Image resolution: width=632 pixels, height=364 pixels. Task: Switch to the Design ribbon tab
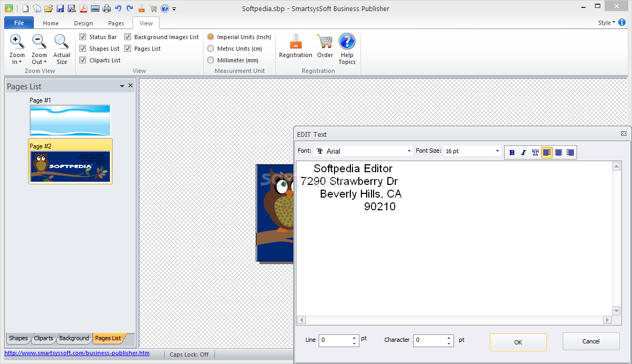pos(83,23)
